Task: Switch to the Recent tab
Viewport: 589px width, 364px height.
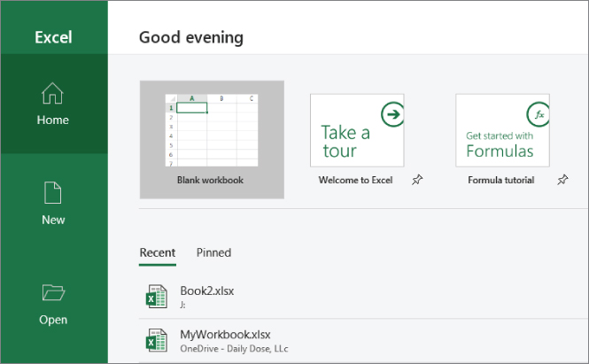Action: (158, 252)
